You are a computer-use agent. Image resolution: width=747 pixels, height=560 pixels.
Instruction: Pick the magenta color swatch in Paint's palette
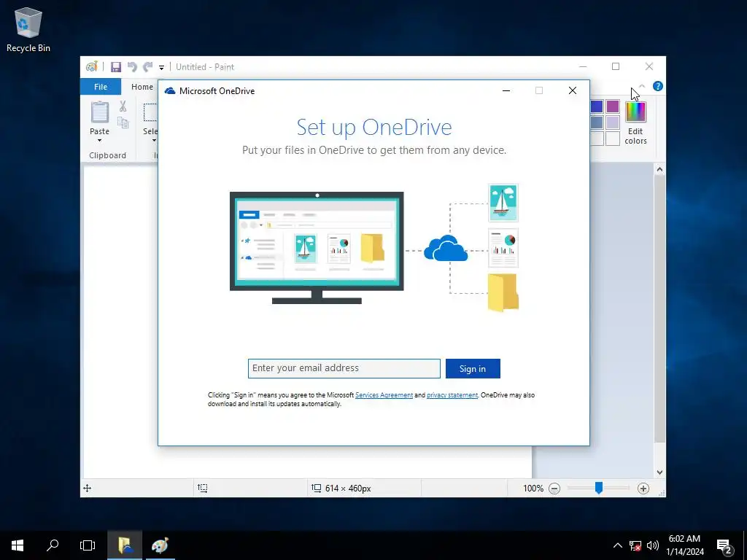(x=613, y=106)
